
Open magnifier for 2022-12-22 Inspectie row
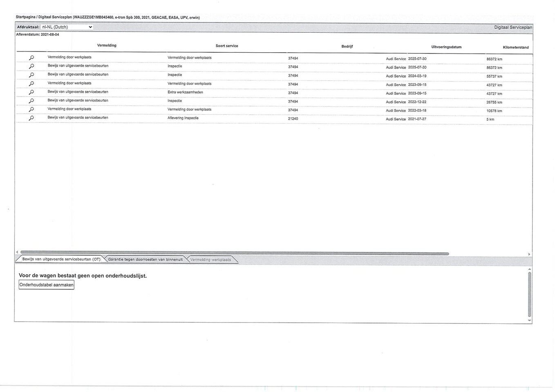[31, 101]
